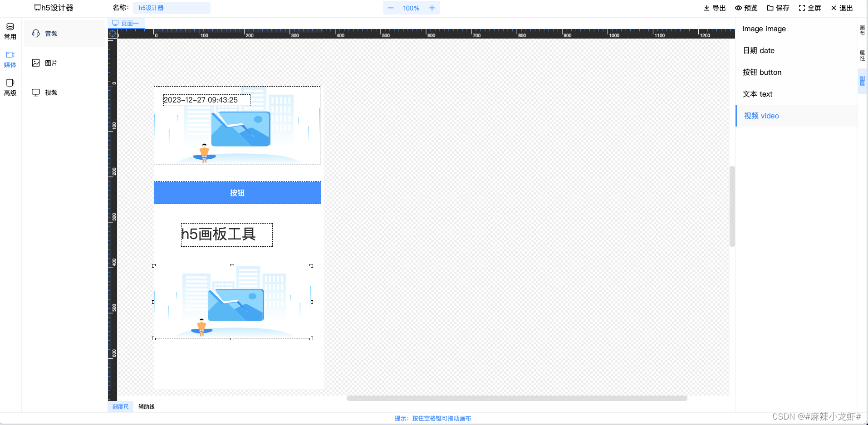Click the bottom-middle resize handle of selected image

[232, 338]
